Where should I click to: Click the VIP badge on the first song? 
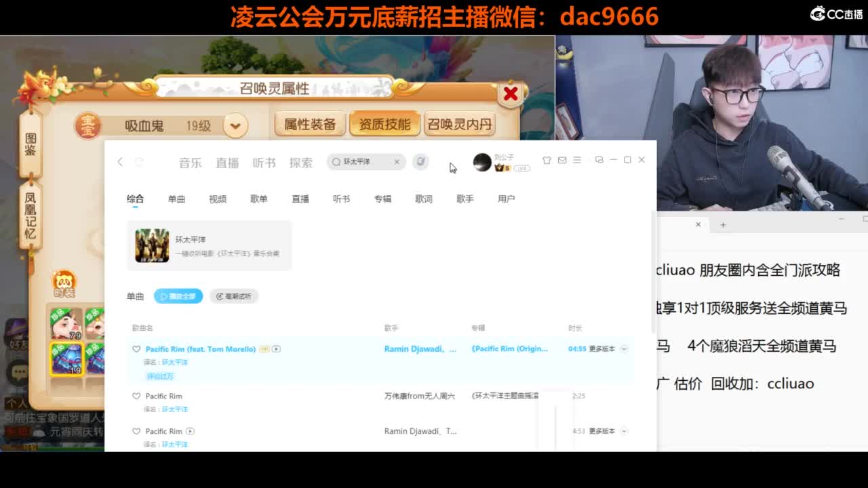point(264,349)
